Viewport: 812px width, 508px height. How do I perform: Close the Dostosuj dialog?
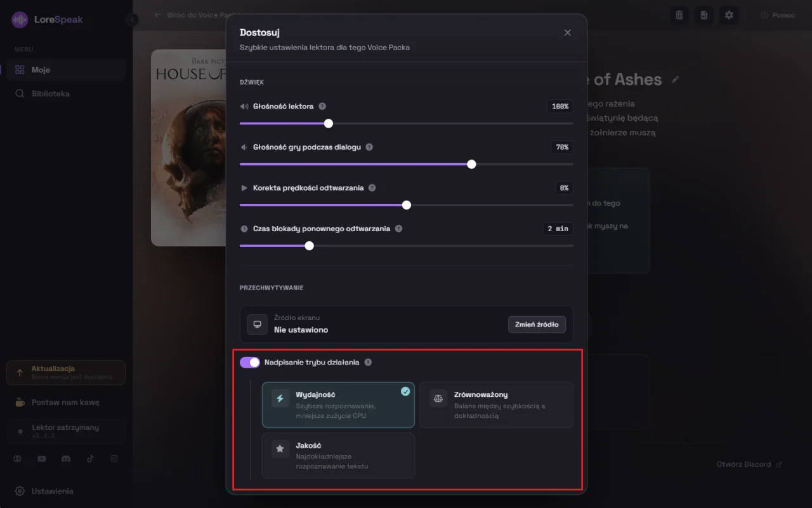click(568, 32)
